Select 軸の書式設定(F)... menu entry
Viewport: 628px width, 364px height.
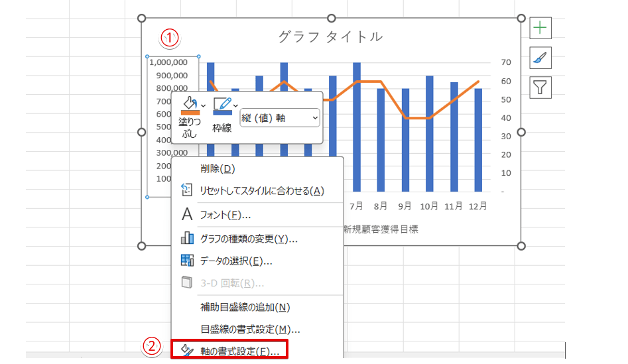[x=239, y=350]
